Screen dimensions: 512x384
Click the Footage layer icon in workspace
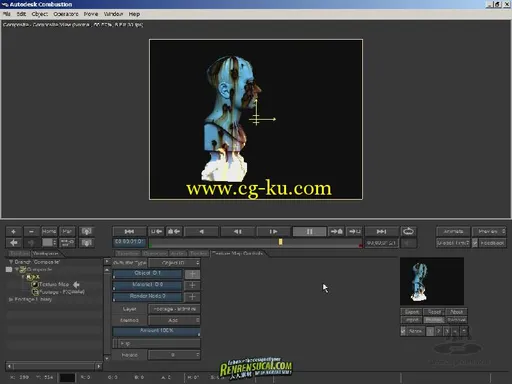click(x=35, y=292)
